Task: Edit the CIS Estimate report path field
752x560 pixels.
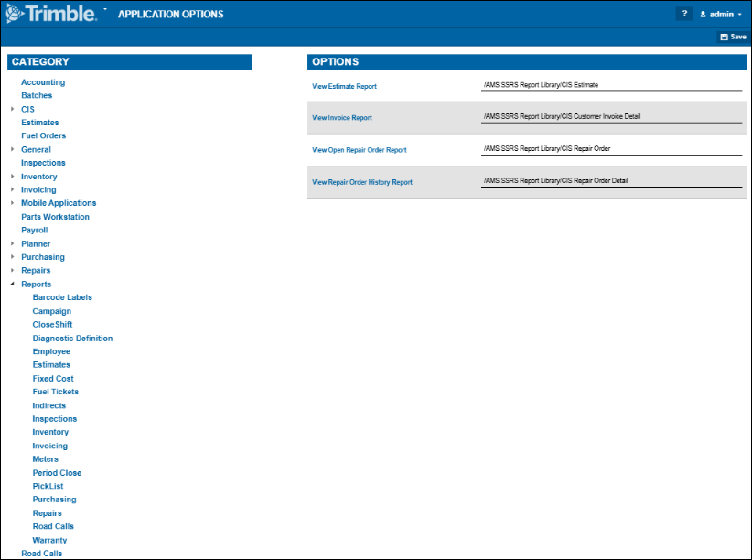Action: pyautogui.click(x=611, y=82)
